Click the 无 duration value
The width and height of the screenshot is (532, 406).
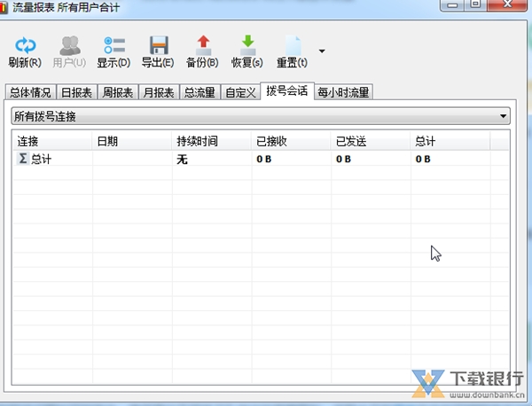(182, 159)
